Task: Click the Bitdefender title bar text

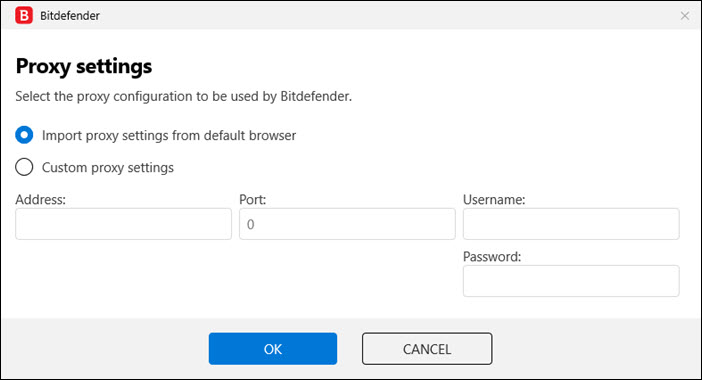Action: click(70, 16)
